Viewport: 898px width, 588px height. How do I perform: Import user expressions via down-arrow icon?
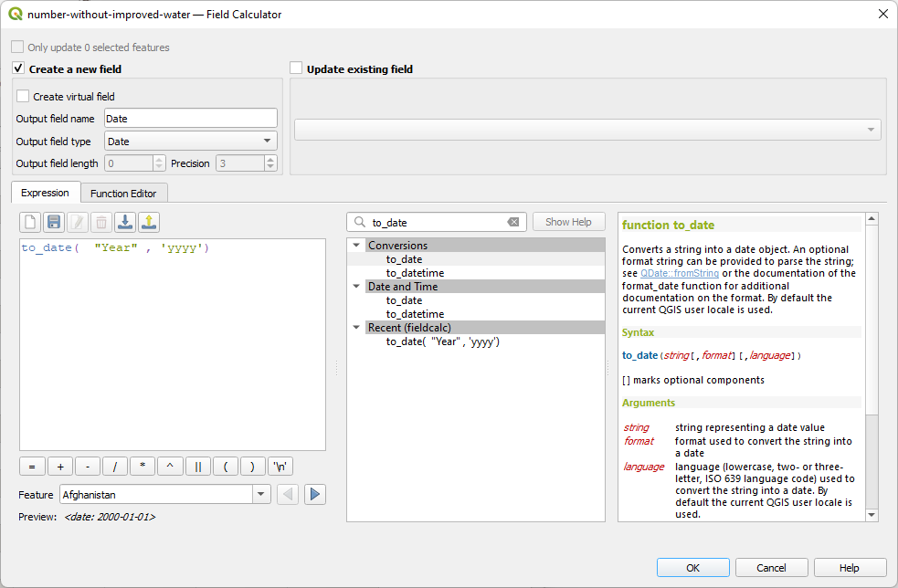point(125,222)
